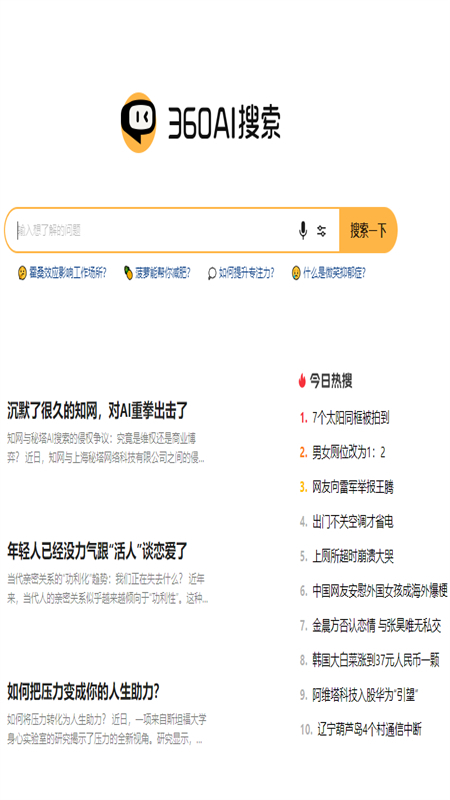450x800 pixels.
Task: Open hot search 辽宁葫芦岛4个村通信中断
Action: tap(369, 730)
